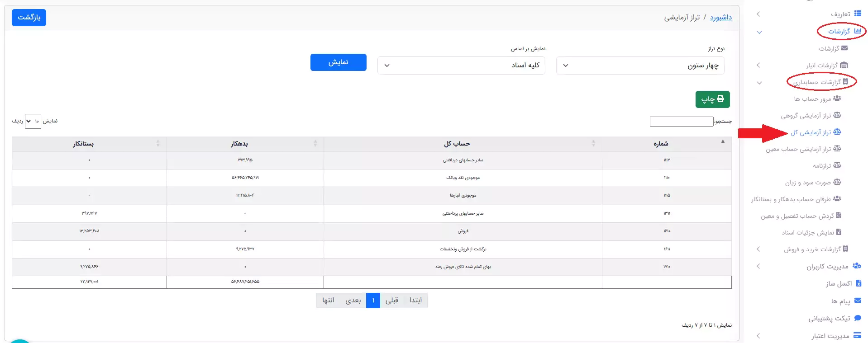Click the انتها pagination button
The width and height of the screenshot is (868, 343).
coord(328,301)
